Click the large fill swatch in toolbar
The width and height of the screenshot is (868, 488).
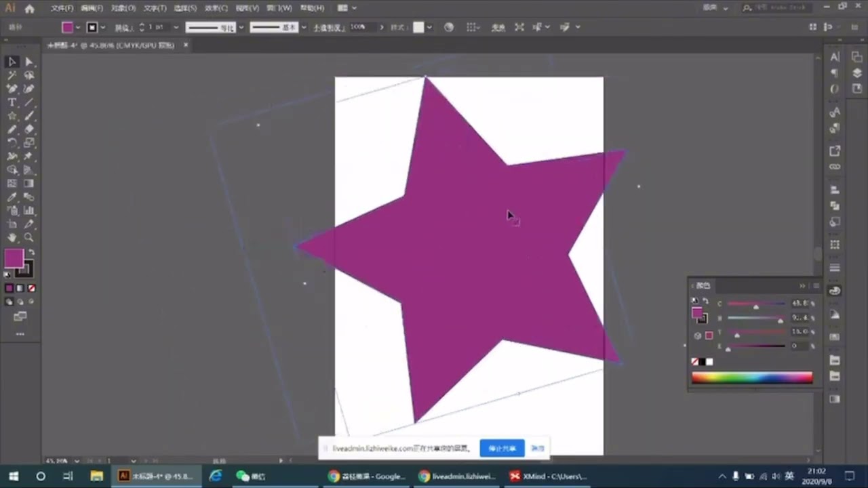14,258
